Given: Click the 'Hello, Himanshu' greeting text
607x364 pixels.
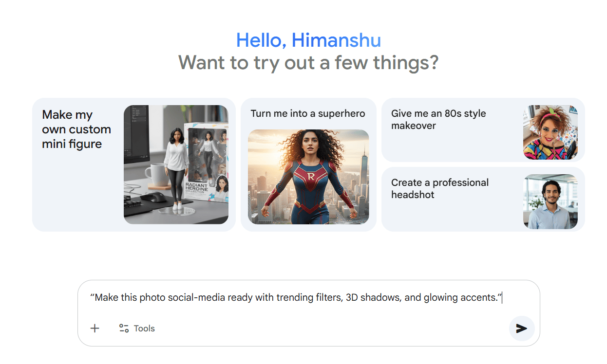Looking at the screenshot, I should [308, 40].
